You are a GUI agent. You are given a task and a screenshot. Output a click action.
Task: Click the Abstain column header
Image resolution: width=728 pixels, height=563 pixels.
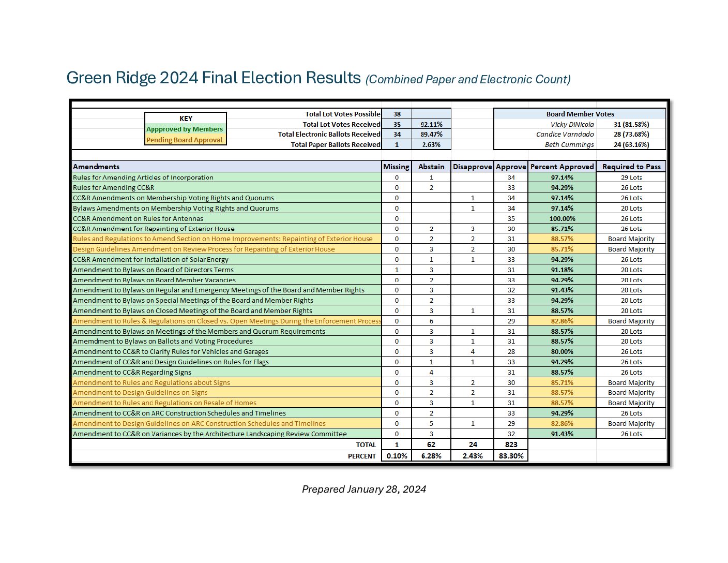point(431,167)
